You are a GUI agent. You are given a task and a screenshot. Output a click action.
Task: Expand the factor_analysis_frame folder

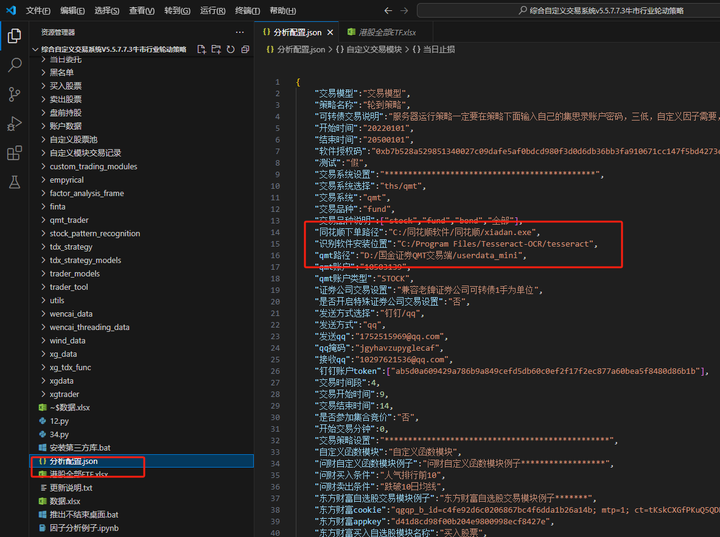87,193
